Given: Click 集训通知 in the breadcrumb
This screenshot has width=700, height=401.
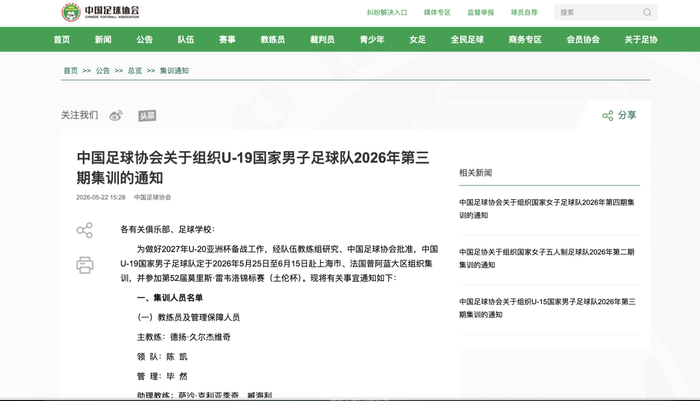Looking at the screenshot, I should [174, 71].
